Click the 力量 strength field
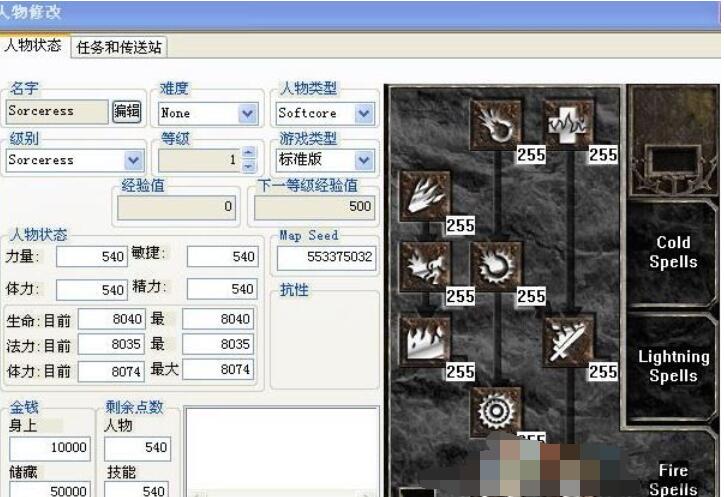Screen dimensions: 724x497 (x=92, y=256)
